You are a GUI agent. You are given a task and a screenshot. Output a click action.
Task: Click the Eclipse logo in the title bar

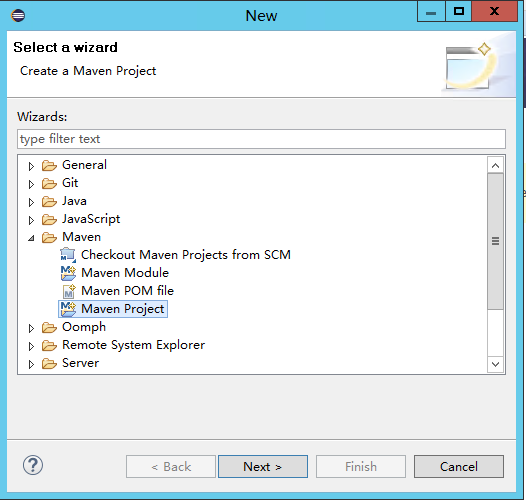pos(18,15)
